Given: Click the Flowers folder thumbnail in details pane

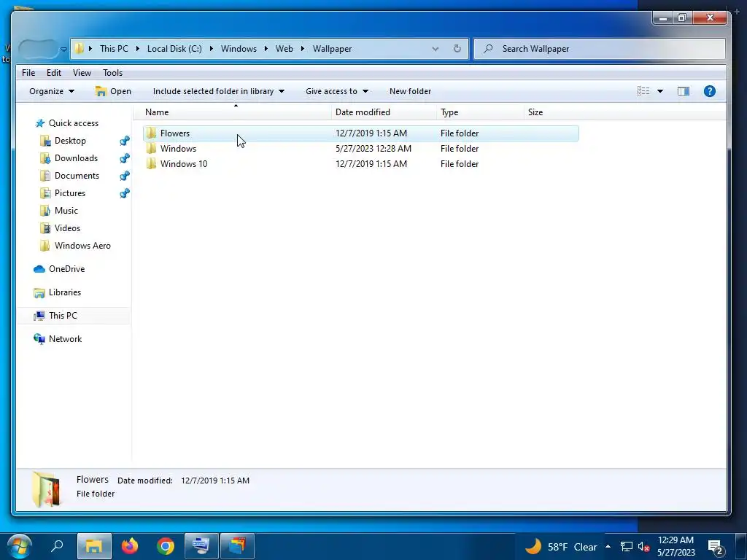Looking at the screenshot, I should (x=46, y=489).
